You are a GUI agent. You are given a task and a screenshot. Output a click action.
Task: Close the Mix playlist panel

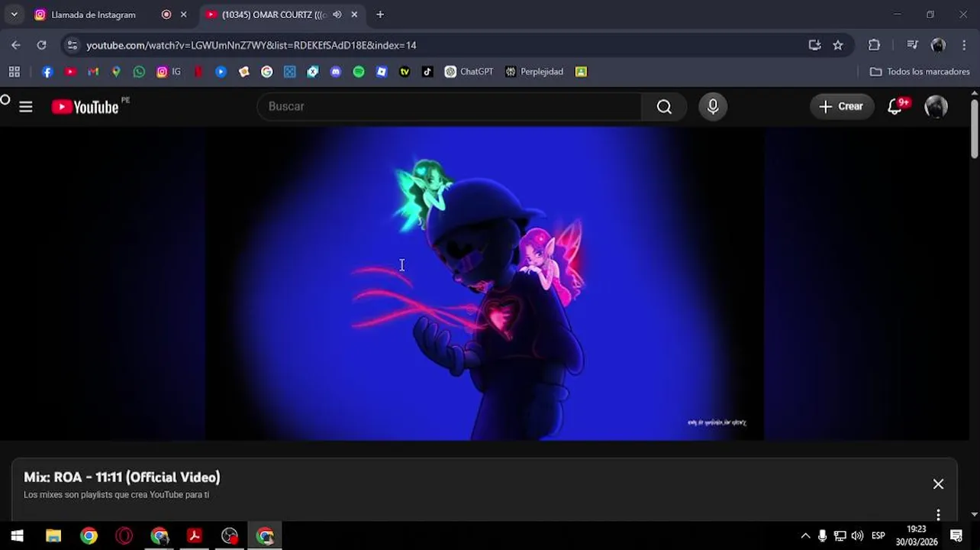click(938, 484)
